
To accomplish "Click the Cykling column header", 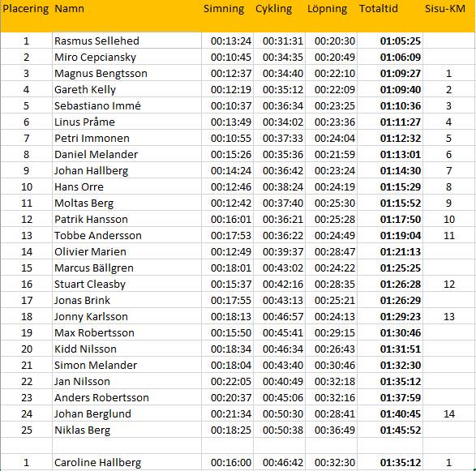I will click(x=279, y=15).
